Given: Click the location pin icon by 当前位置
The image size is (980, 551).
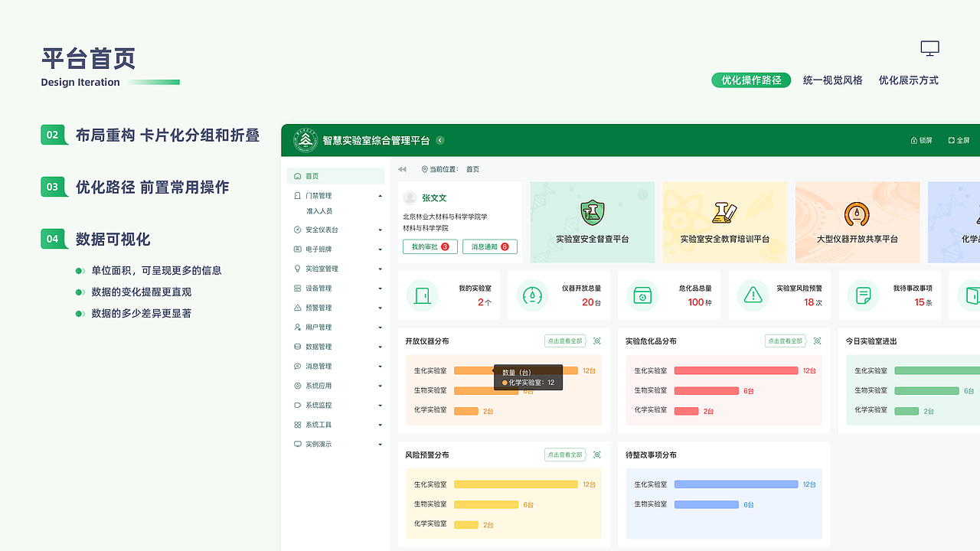Looking at the screenshot, I should pyautogui.click(x=425, y=169).
